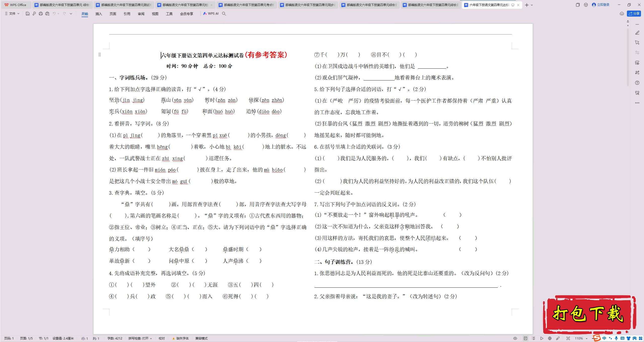This screenshot has height=342, width=644.
Task: Switch to 第四单元考点 document tab
Action: pyautogui.click(x=247, y=5)
